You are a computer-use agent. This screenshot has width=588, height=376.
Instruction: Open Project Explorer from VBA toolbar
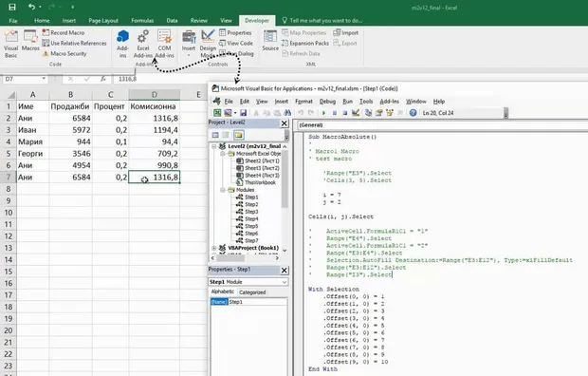[368, 113]
